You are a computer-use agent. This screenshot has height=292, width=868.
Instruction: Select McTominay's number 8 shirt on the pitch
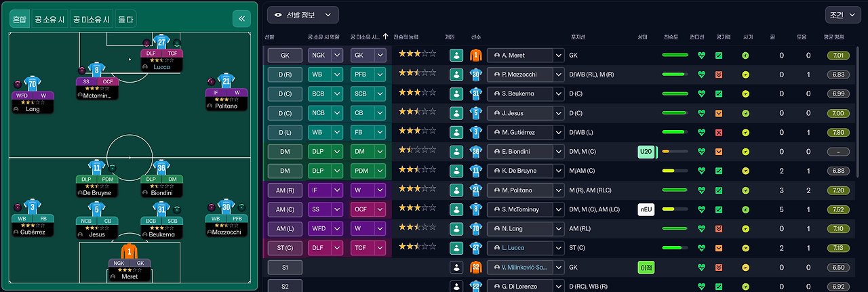(97, 69)
